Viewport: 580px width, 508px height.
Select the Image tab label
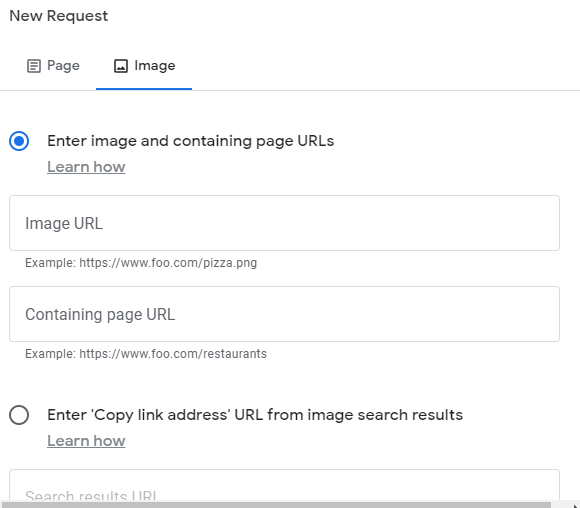tap(155, 66)
